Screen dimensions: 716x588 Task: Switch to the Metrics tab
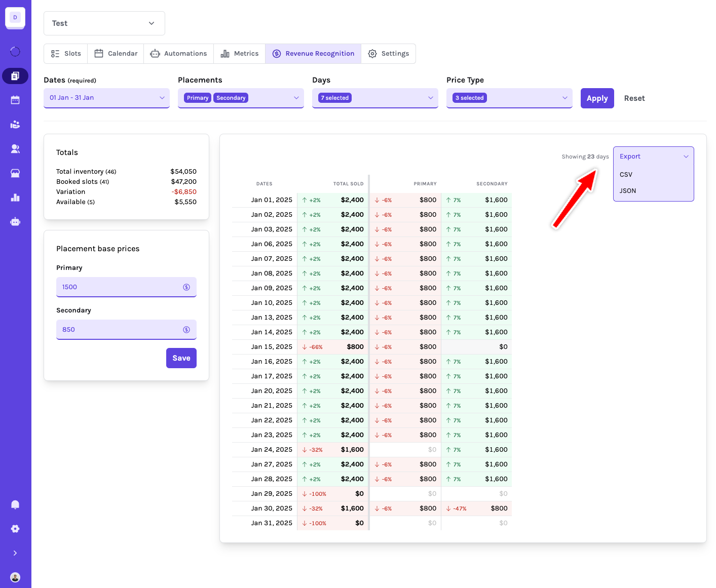[x=240, y=54]
